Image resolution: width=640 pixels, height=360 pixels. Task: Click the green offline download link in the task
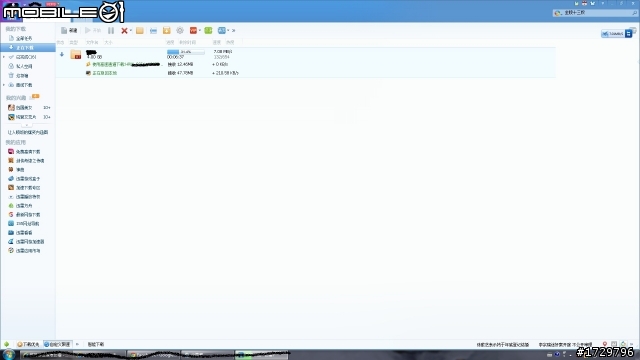point(104,73)
